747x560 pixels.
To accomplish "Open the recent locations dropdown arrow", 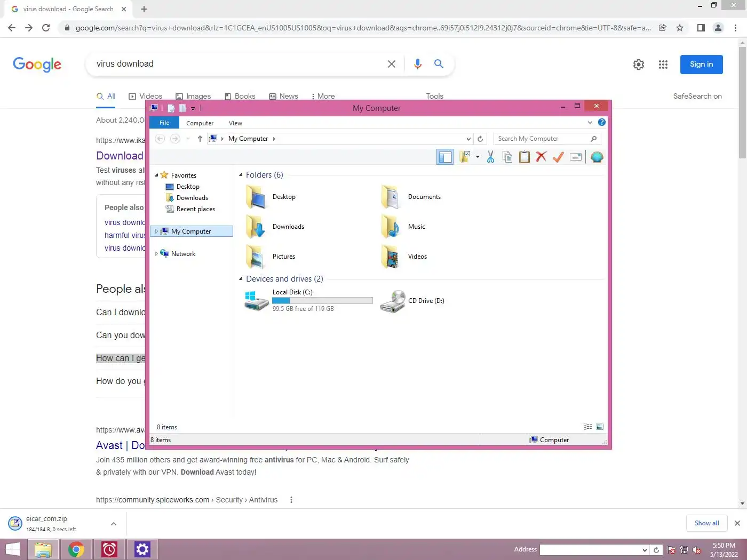I will pos(188,139).
